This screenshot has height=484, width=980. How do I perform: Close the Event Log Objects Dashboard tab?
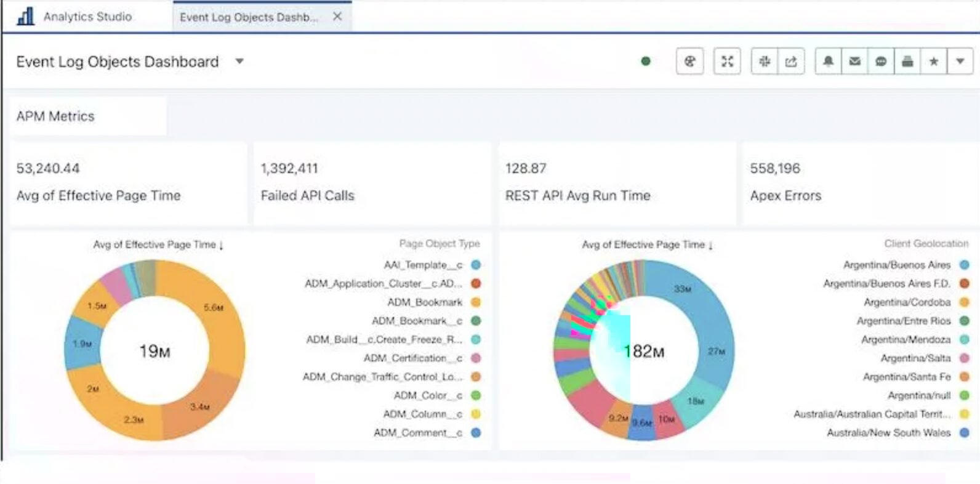point(337,17)
